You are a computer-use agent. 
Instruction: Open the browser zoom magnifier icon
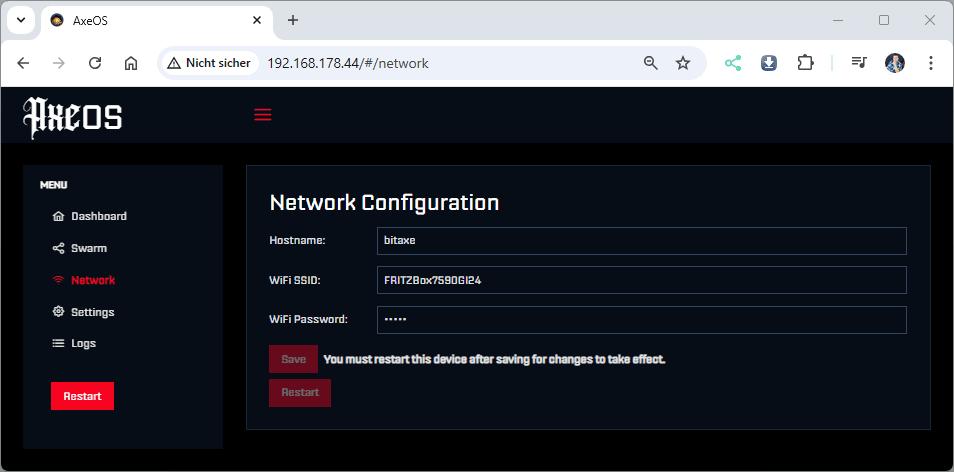point(651,63)
